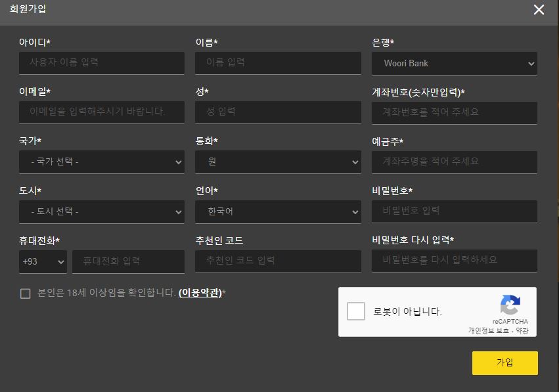Open the +93 phone country code dropdown
559x392 pixels.
(43, 261)
